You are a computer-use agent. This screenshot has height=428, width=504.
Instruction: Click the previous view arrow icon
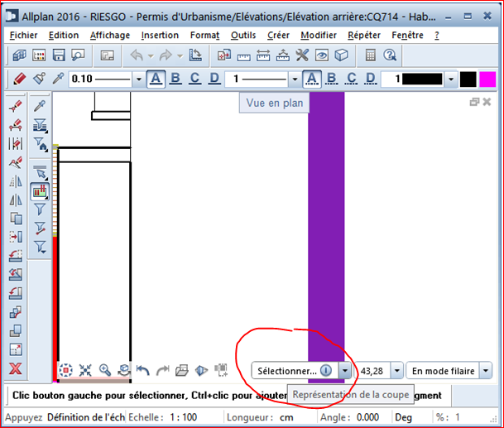[x=142, y=370]
